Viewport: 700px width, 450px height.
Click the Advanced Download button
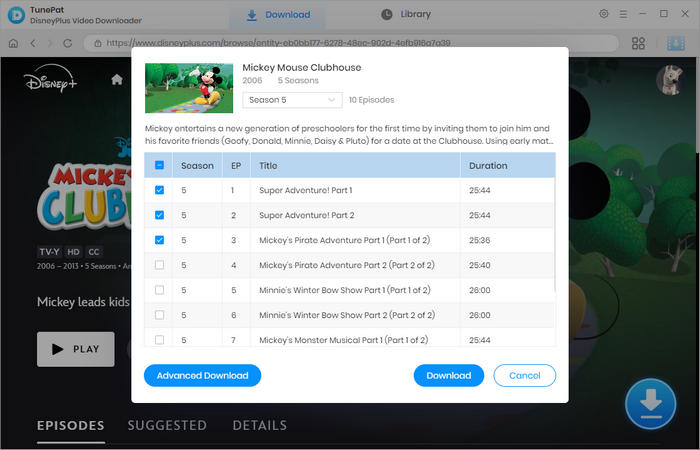203,376
